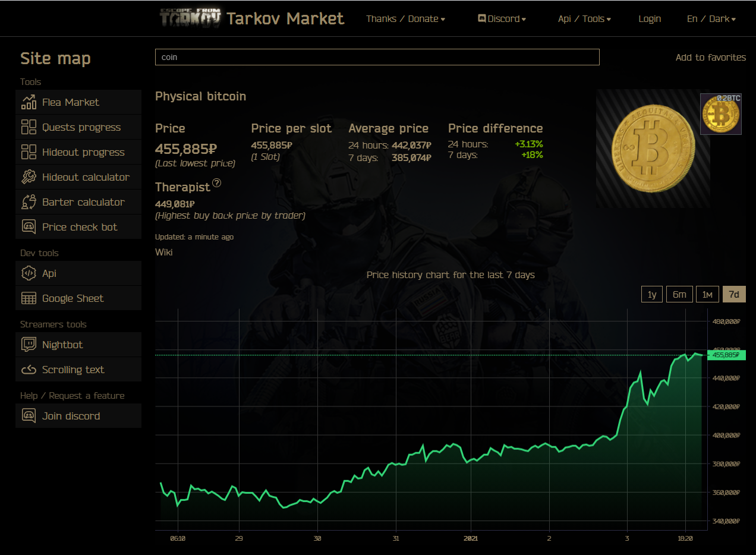Open the Scrolling text streamer tool
The width and height of the screenshot is (756, 555).
click(x=78, y=370)
